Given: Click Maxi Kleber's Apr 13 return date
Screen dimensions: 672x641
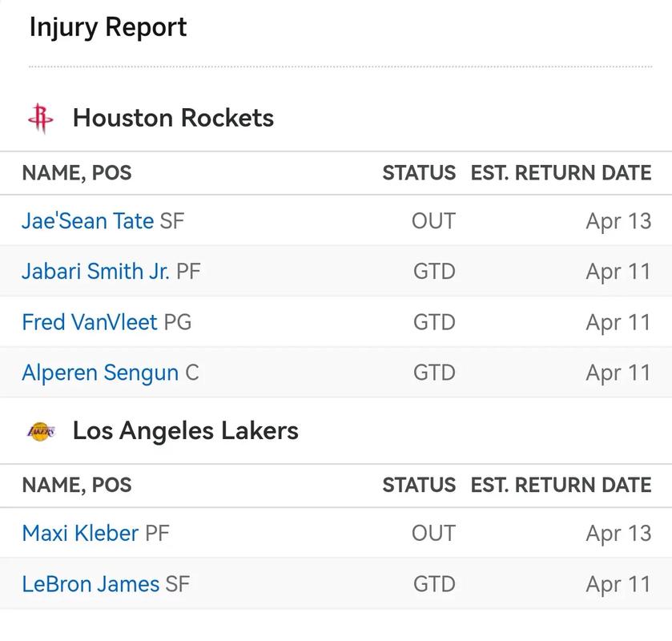Looking at the screenshot, I should point(618,533).
